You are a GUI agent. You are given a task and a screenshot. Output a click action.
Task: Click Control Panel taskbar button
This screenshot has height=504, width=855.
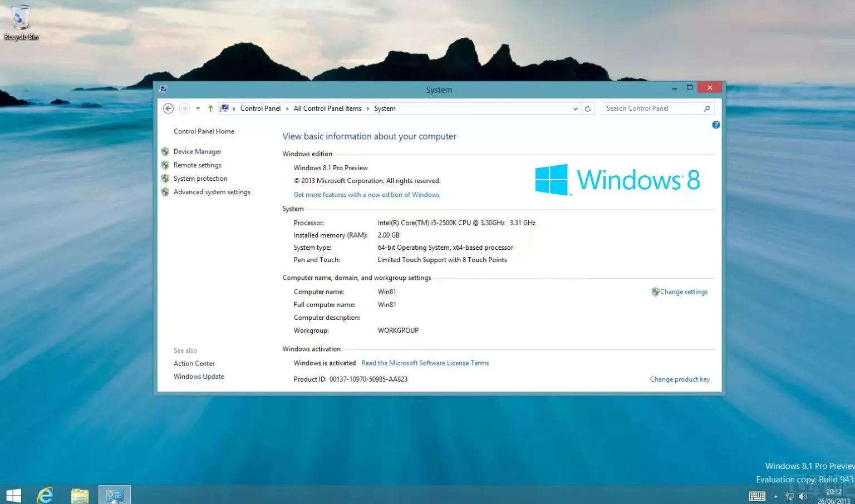(115, 495)
